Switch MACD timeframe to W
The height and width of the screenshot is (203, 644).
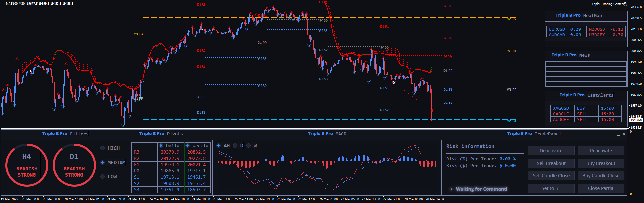pos(248,146)
